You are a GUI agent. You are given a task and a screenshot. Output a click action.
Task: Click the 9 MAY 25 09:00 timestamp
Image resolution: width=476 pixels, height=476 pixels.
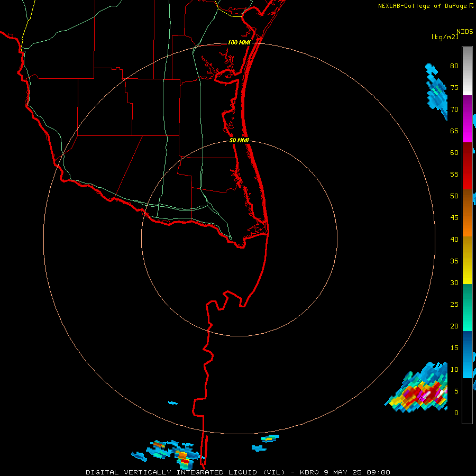coord(358,472)
